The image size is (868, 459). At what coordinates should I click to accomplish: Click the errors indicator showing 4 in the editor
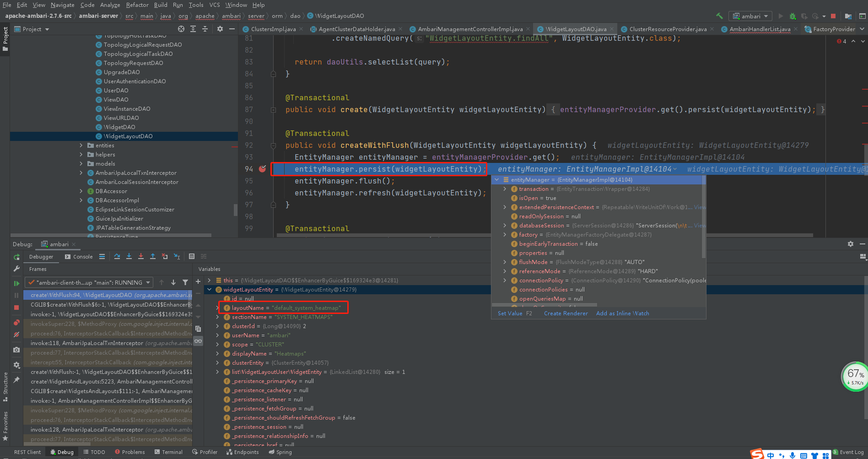(841, 41)
